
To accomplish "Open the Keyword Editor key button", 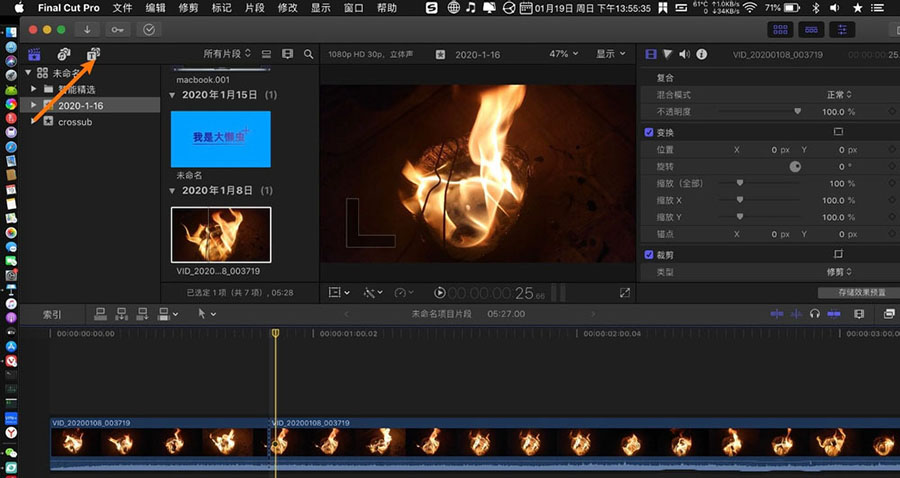I will click(x=118, y=29).
